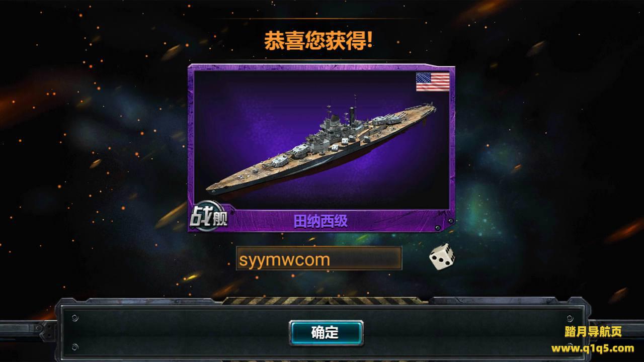
Task: Click the 踏月导航页 watermark text
Action: click(593, 332)
